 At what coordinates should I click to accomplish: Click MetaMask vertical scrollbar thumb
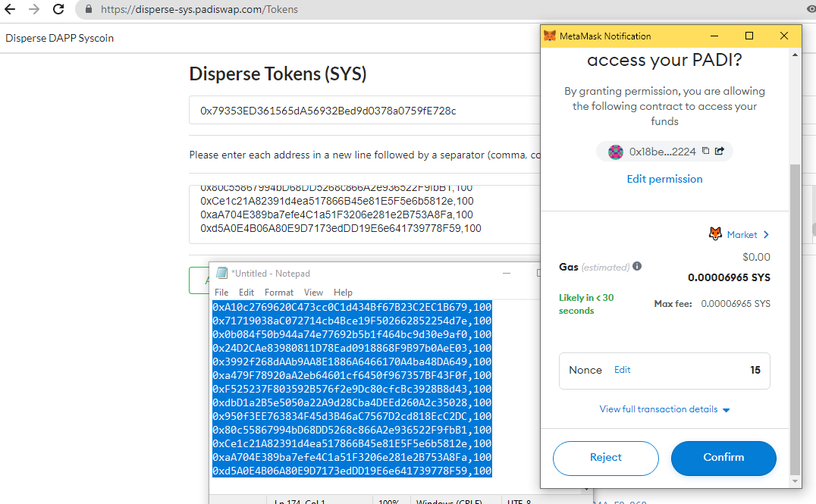pyautogui.click(x=795, y=319)
